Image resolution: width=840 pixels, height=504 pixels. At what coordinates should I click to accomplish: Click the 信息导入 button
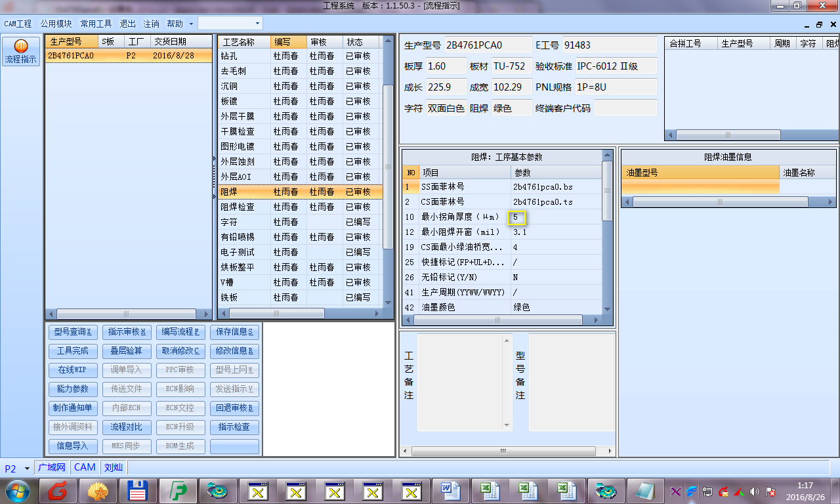point(73,446)
